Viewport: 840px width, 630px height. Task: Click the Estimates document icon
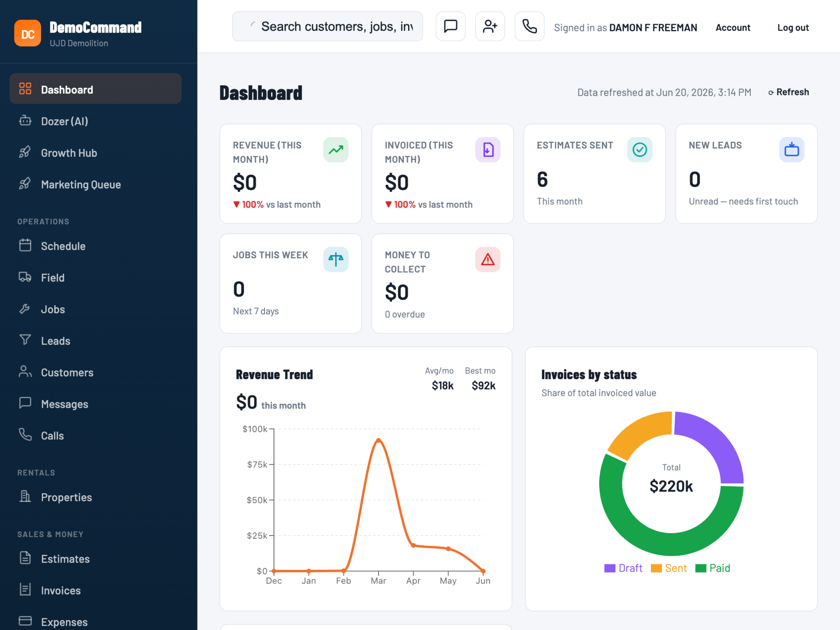click(x=25, y=558)
